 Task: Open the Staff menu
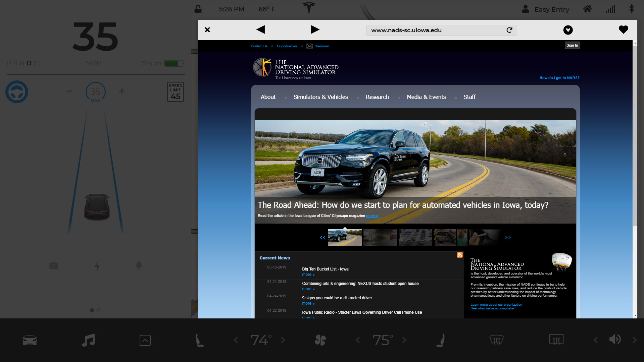[469, 97]
